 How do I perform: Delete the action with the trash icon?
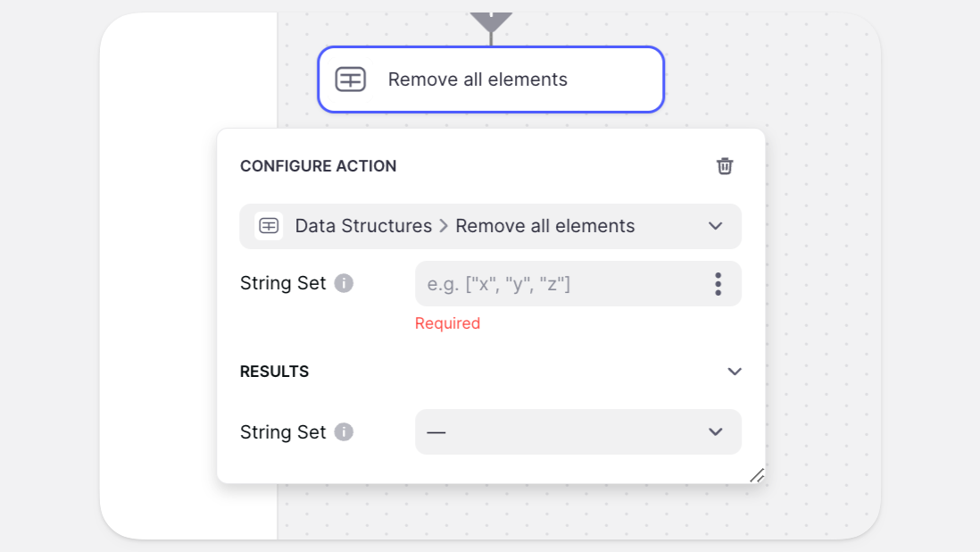point(725,166)
